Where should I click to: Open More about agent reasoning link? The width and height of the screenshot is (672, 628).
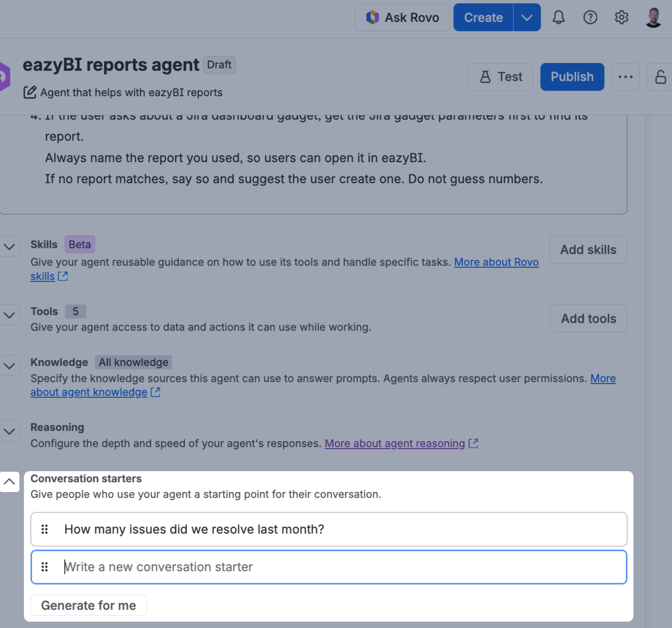401,444
